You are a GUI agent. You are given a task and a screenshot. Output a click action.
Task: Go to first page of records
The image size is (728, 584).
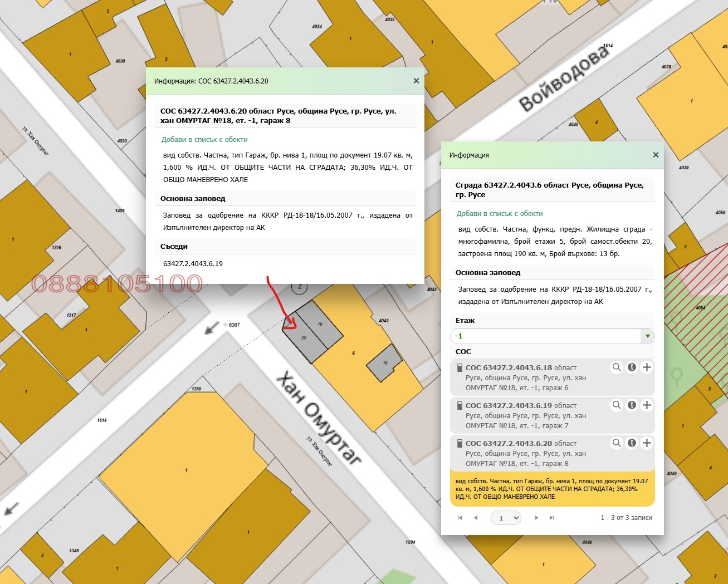(460, 518)
